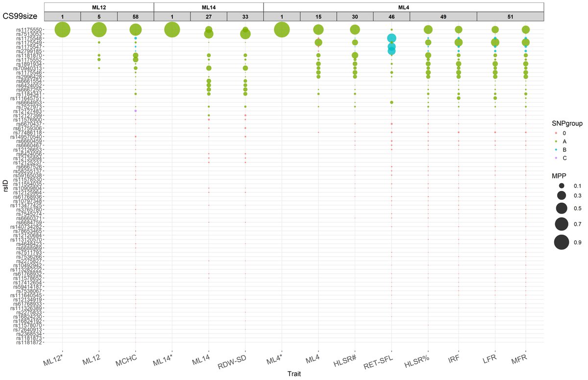Image resolution: width=588 pixels, height=380 pixels.
Task: Select the CS99size header cell labeled 5
Action: [99, 16]
